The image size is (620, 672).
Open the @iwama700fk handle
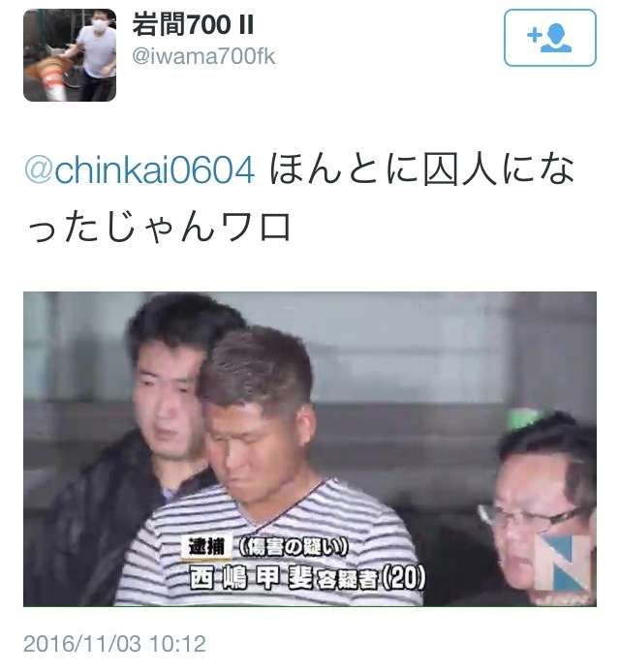[x=203, y=56]
